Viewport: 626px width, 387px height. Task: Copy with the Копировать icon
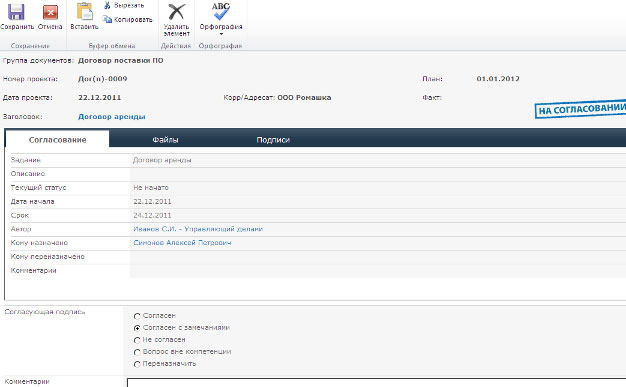point(107,19)
